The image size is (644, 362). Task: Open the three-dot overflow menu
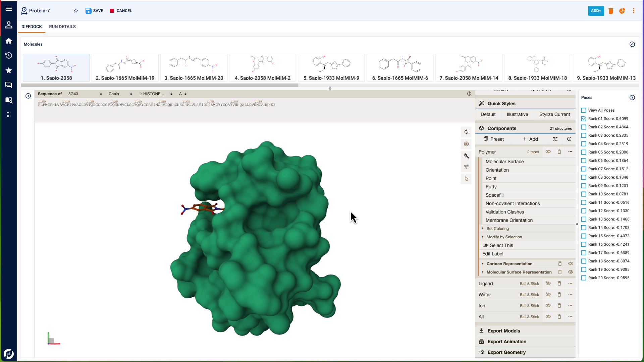tap(634, 11)
